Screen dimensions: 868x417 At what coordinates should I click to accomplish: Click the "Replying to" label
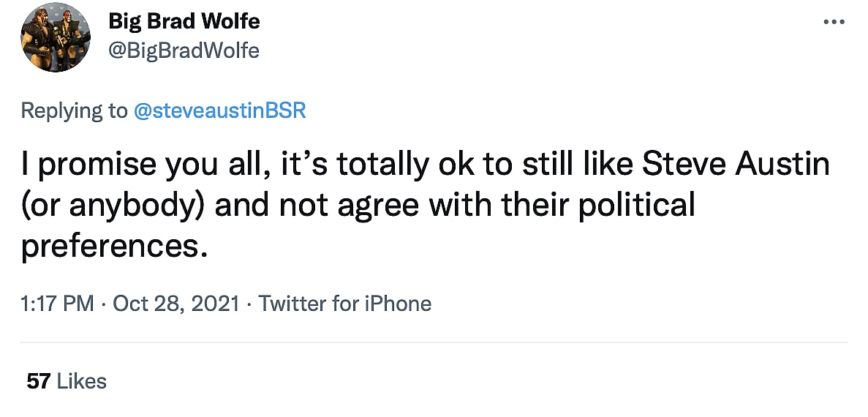click(x=74, y=110)
